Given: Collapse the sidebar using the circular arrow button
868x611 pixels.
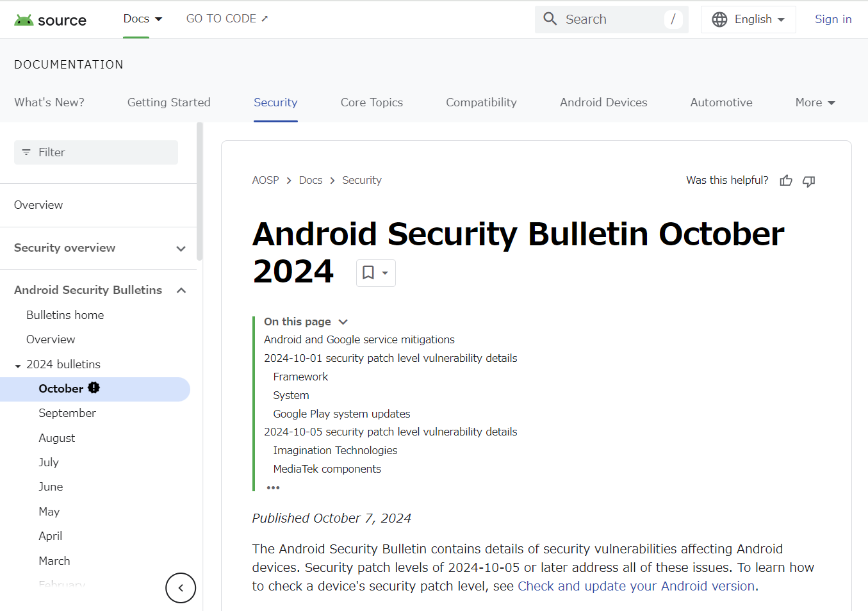Looking at the screenshot, I should click(x=181, y=588).
